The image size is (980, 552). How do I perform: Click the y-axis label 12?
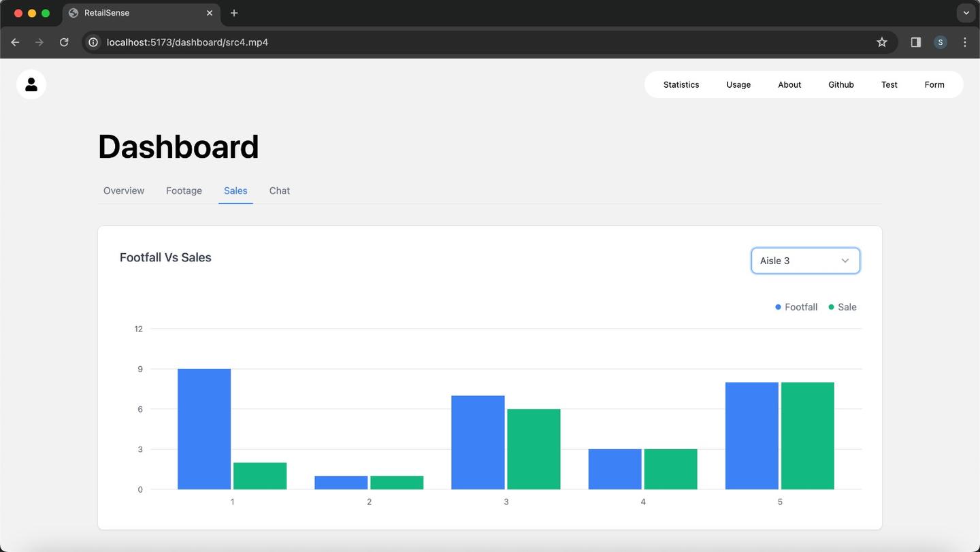(139, 329)
